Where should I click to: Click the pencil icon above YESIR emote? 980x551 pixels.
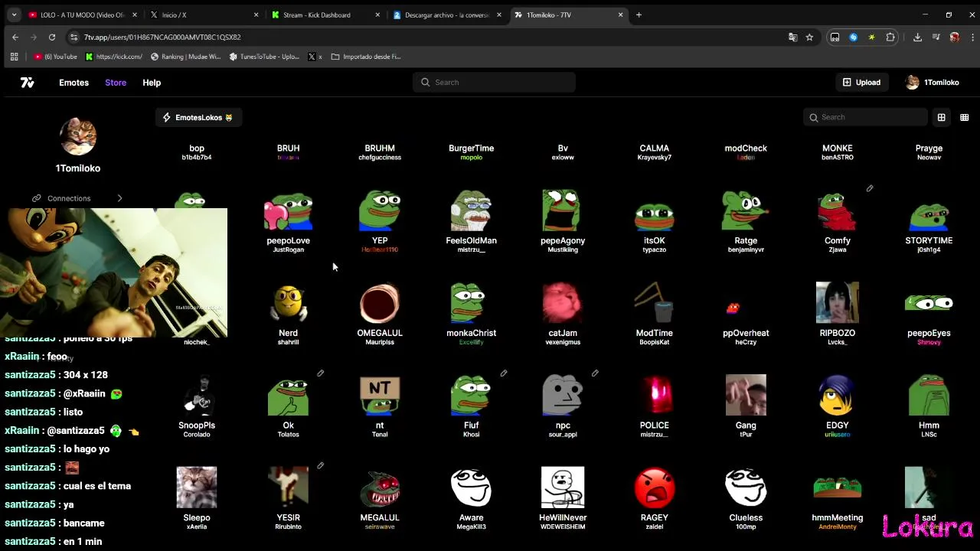click(x=321, y=465)
